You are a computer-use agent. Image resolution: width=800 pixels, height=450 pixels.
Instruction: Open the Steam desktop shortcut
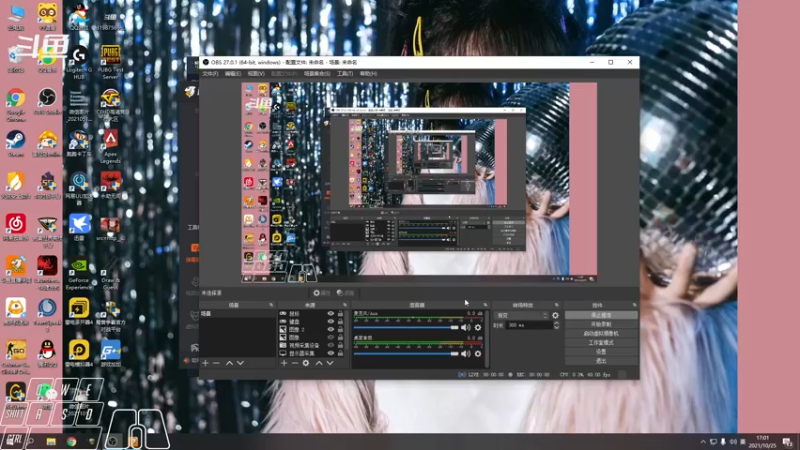[x=16, y=143]
